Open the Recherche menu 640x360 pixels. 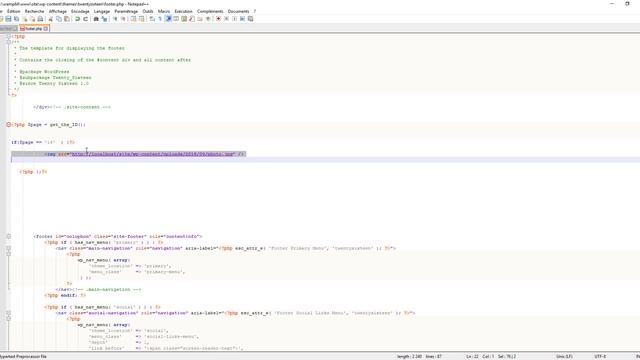(x=34, y=11)
